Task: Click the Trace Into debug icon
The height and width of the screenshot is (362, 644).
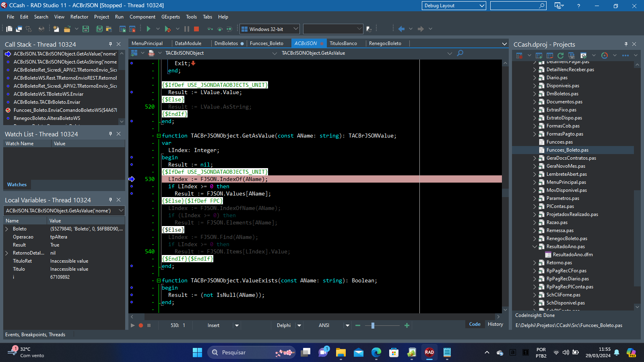Action: click(x=210, y=29)
